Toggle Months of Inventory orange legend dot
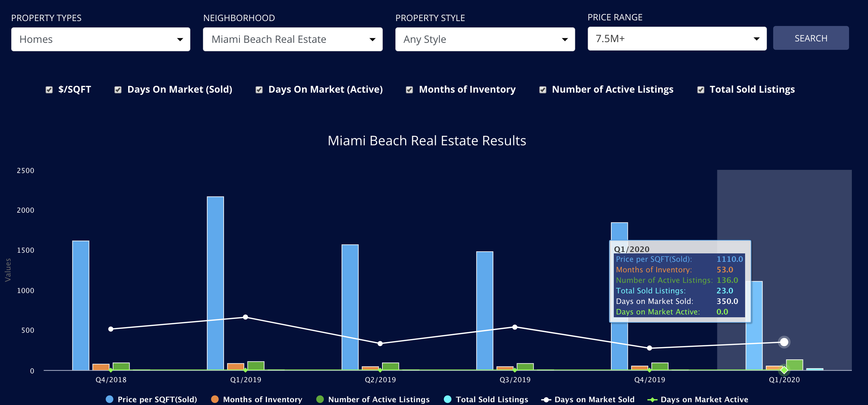The image size is (868, 405). click(215, 399)
